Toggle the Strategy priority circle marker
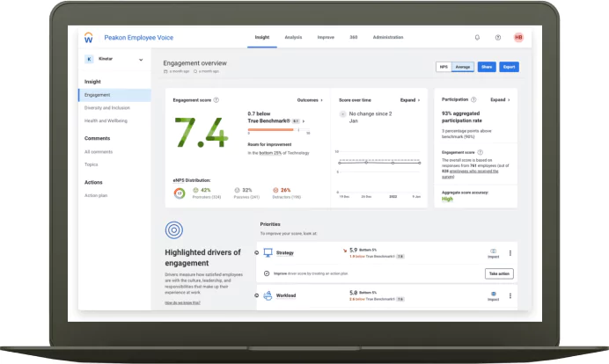 tap(256, 252)
